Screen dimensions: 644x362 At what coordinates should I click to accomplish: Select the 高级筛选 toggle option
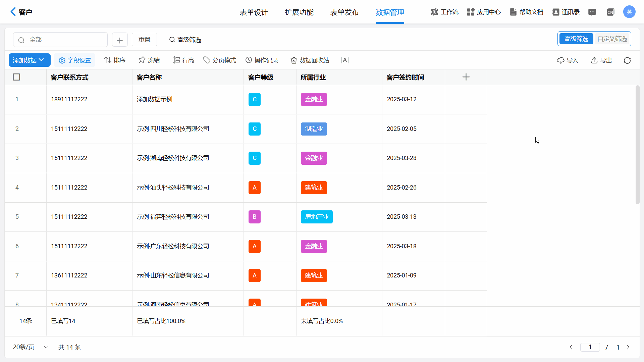pyautogui.click(x=576, y=39)
